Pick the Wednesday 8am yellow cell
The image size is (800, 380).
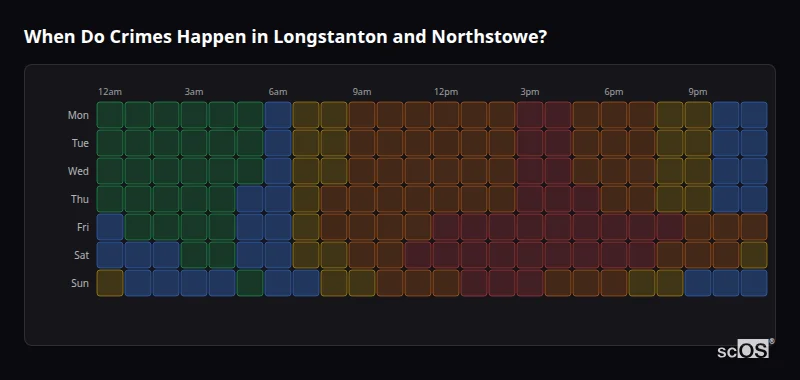coord(334,171)
